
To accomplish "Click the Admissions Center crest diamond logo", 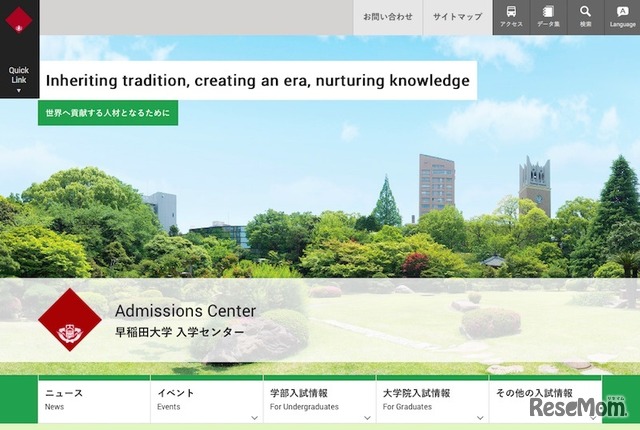I will 70,319.
